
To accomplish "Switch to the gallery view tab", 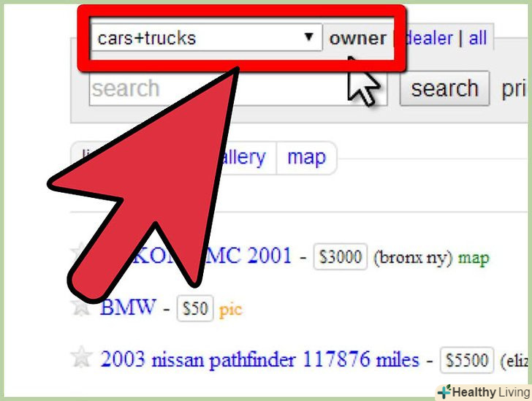I will click(243, 158).
